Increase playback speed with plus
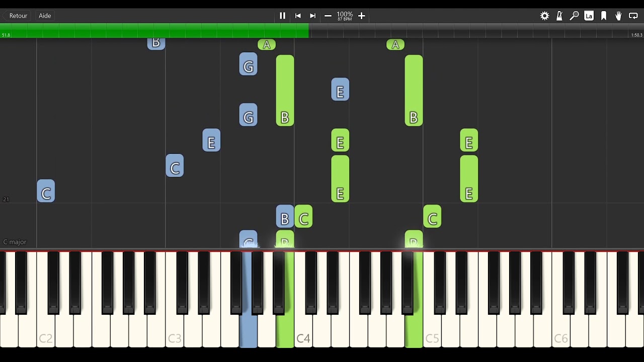This screenshot has width=644, height=362. pyautogui.click(x=361, y=16)
